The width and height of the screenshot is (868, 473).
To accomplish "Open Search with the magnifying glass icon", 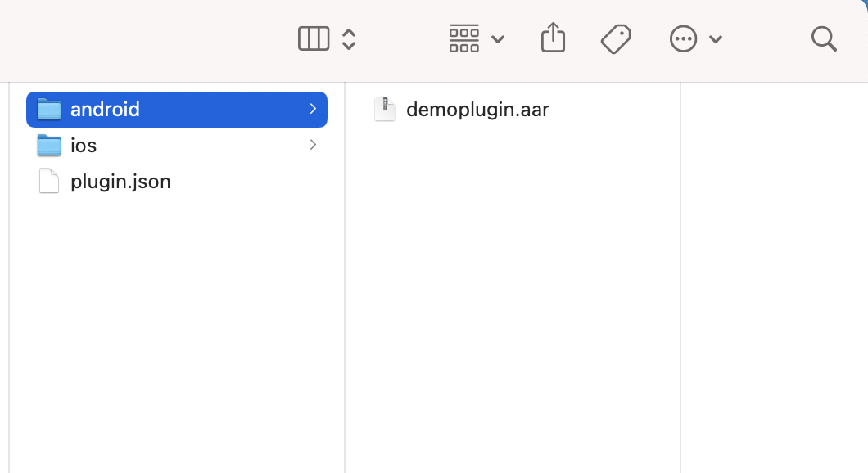I will 824,39.
